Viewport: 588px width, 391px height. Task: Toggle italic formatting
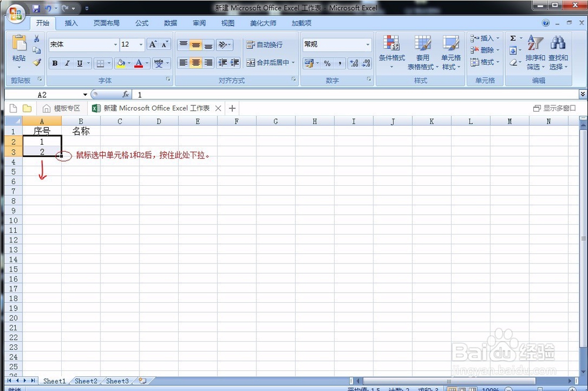click(67, 63)
